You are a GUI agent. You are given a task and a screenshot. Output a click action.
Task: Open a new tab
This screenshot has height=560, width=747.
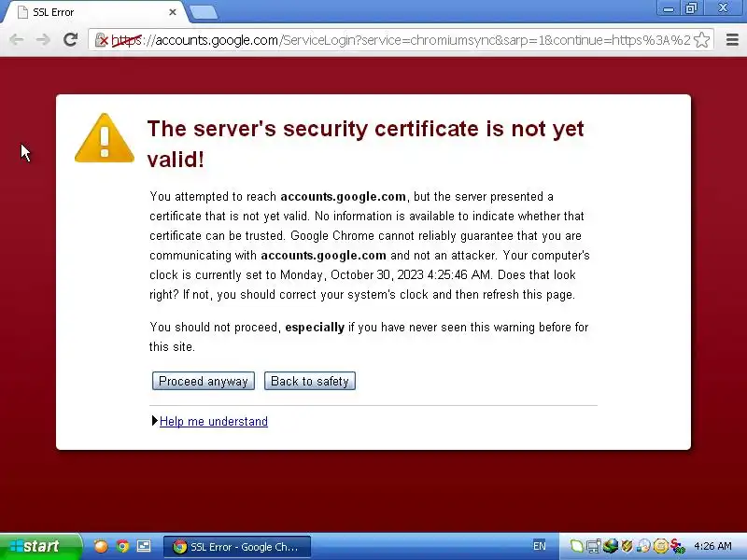coord(204,13)
